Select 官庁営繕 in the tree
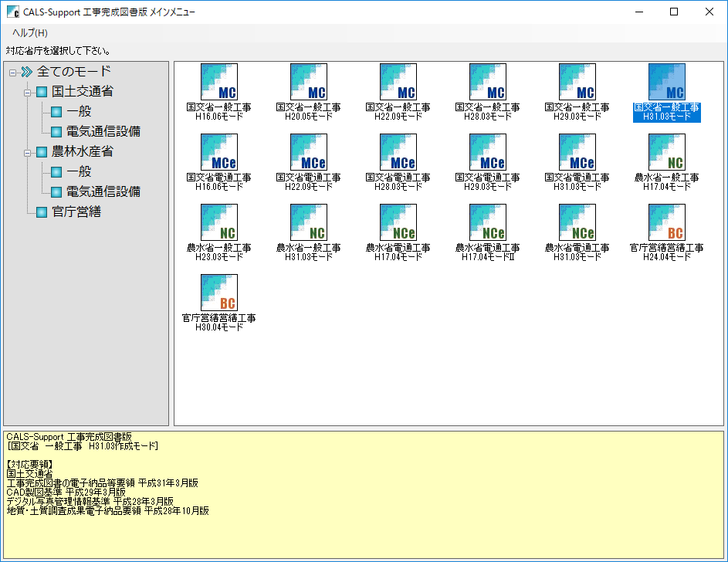 [x=76, y=212]
